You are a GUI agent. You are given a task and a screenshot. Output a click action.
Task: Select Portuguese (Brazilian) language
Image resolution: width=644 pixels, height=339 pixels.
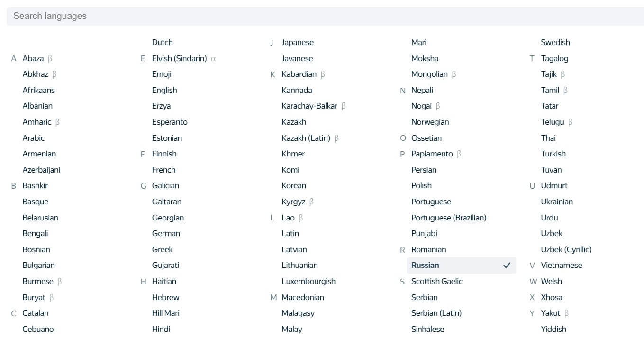(449, 218)
